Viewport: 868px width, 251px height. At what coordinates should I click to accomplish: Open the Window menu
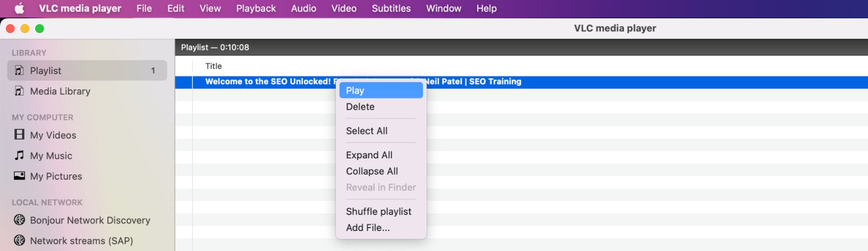(443, 8)
